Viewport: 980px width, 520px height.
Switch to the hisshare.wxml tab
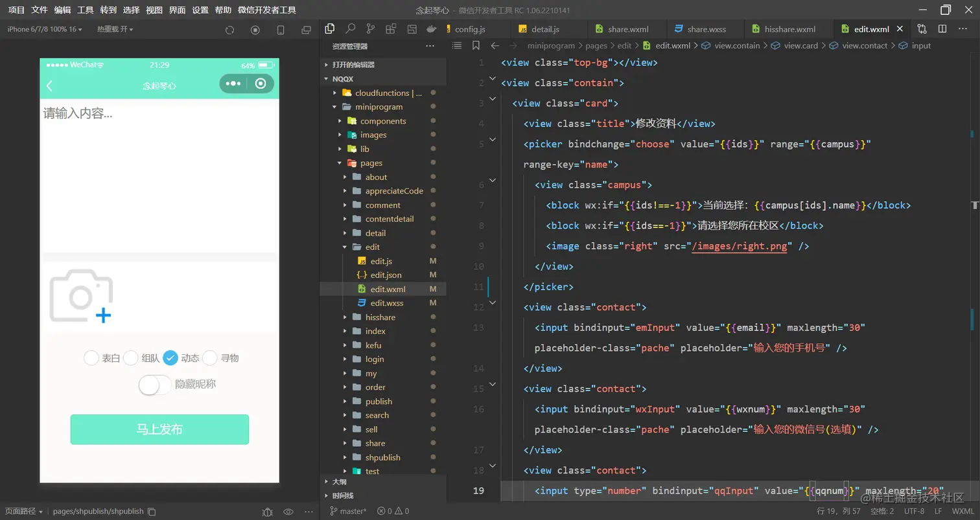tap(789, 29)
